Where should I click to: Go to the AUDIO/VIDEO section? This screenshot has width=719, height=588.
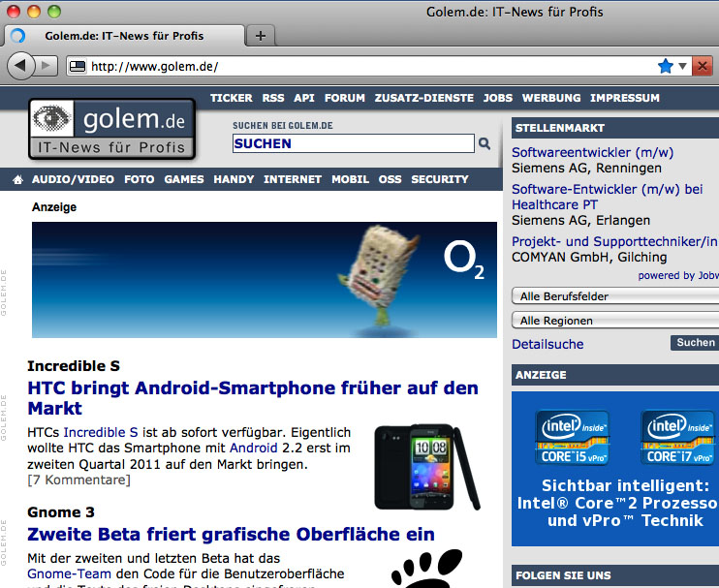(x=73, y=179)
